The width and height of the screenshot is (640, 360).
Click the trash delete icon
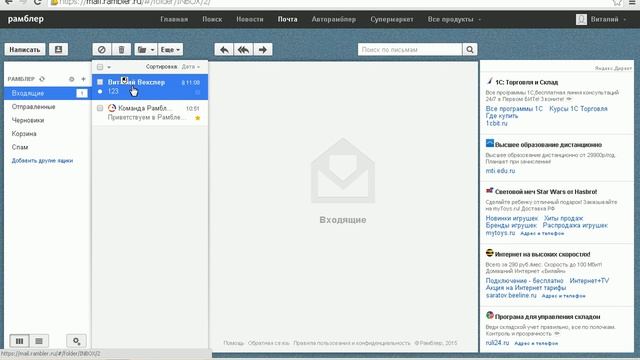point(121,49)
